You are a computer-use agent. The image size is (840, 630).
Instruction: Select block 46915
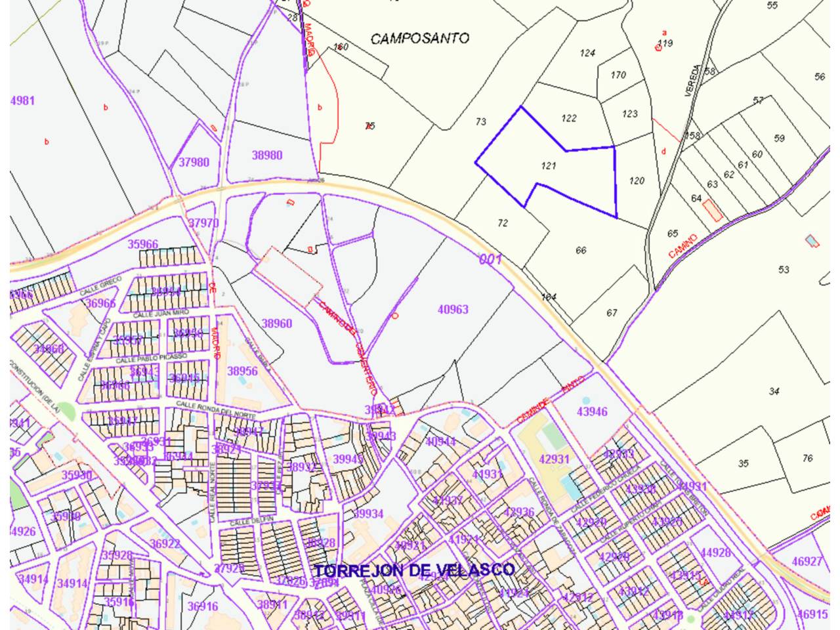click(x=812, y=614)
